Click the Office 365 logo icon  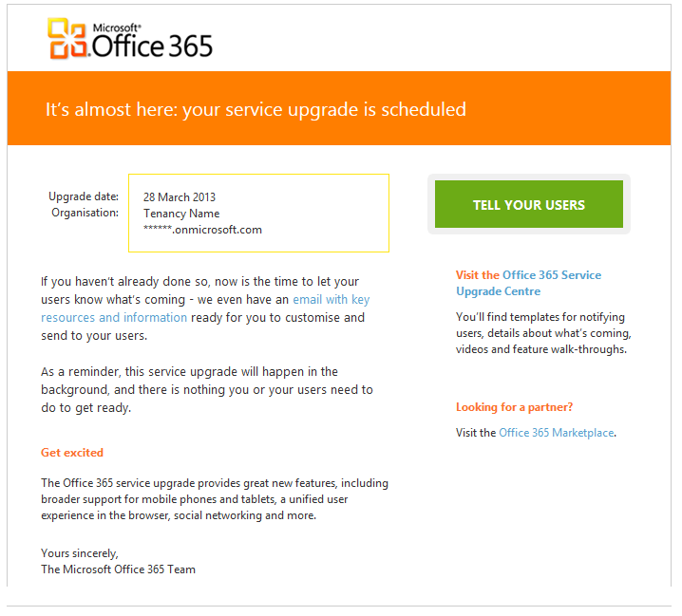(x=67, y=38)
